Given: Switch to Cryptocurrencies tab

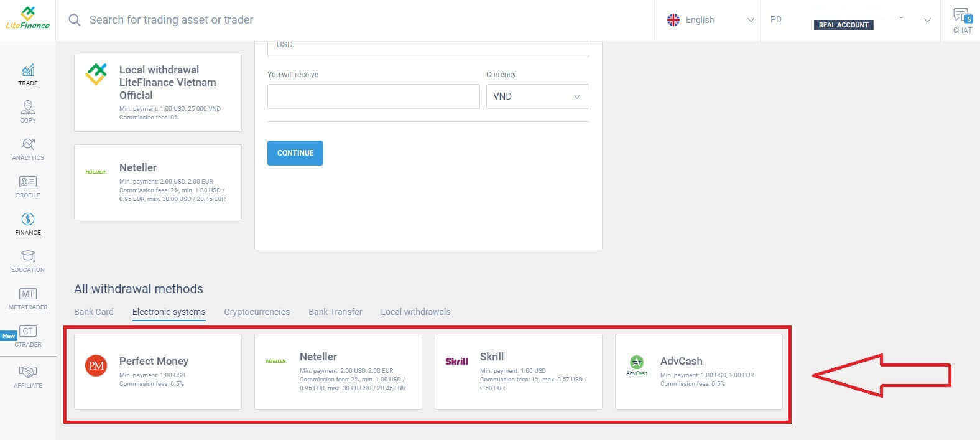Looking at the screenshot, I should click(x=257, y=312).
